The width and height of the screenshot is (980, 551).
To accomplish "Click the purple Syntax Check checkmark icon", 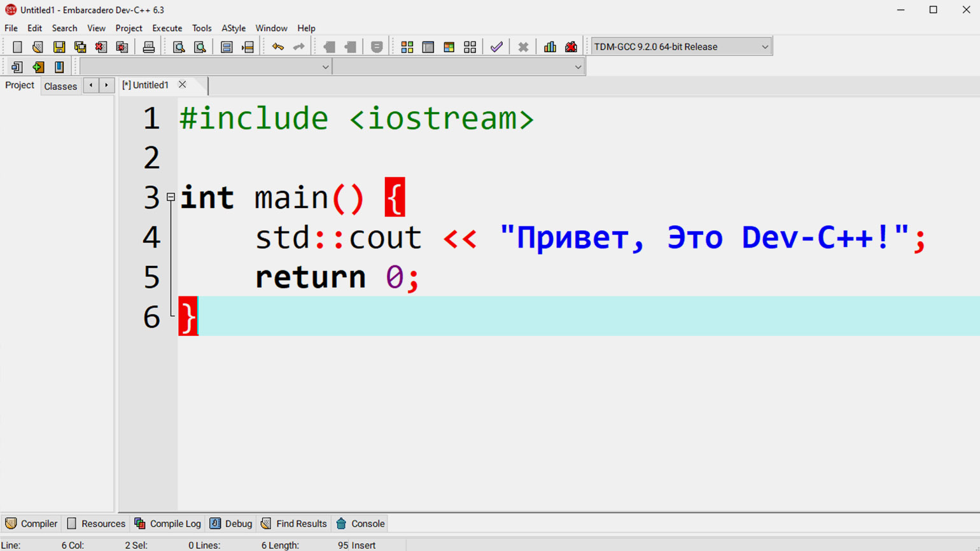I will tap(496, 47).
